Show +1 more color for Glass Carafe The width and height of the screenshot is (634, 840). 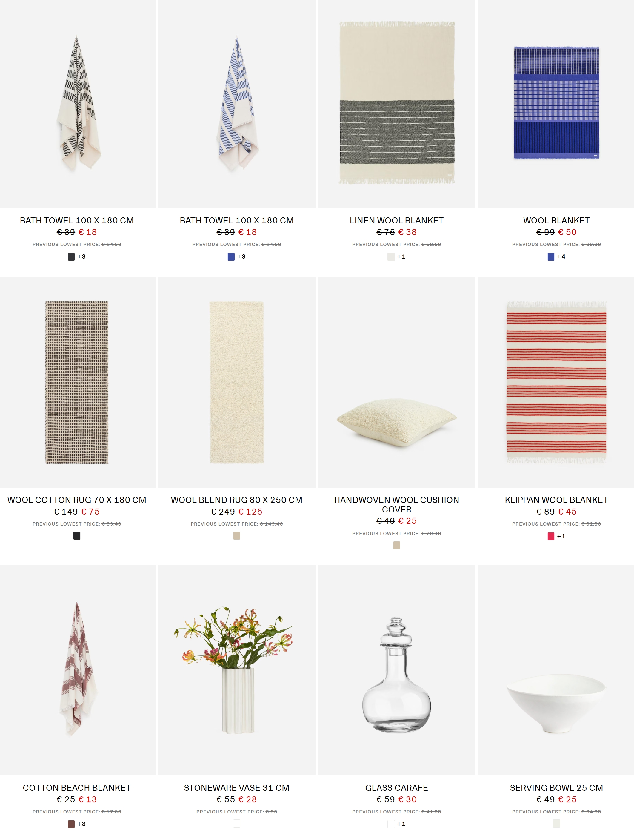401,824
